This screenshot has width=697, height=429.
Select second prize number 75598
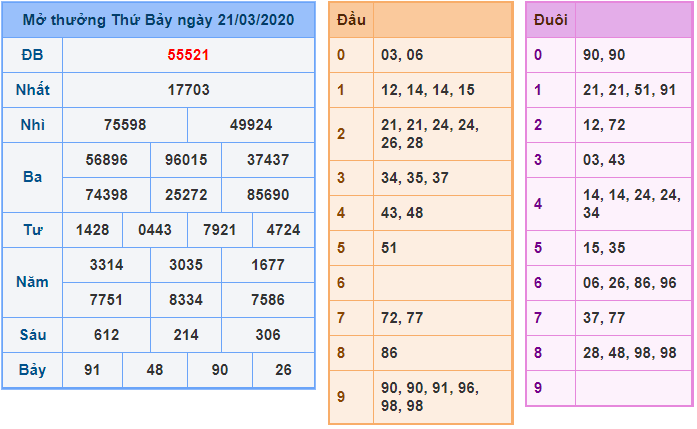point(125,126)
